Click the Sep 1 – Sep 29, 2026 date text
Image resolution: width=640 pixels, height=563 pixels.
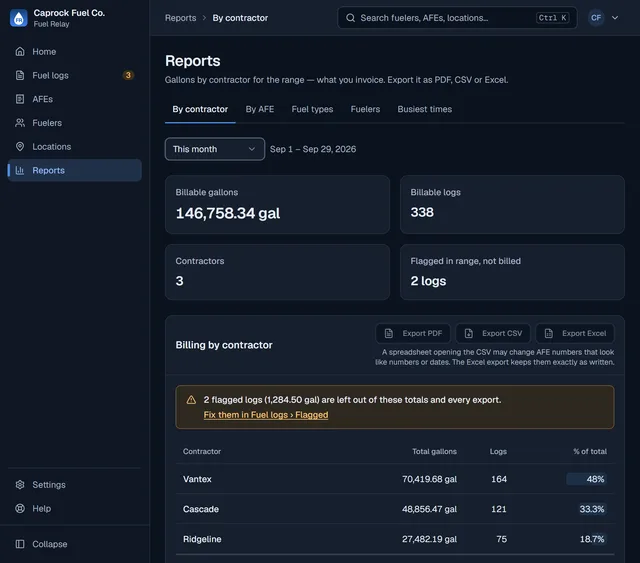click(313, 149)
